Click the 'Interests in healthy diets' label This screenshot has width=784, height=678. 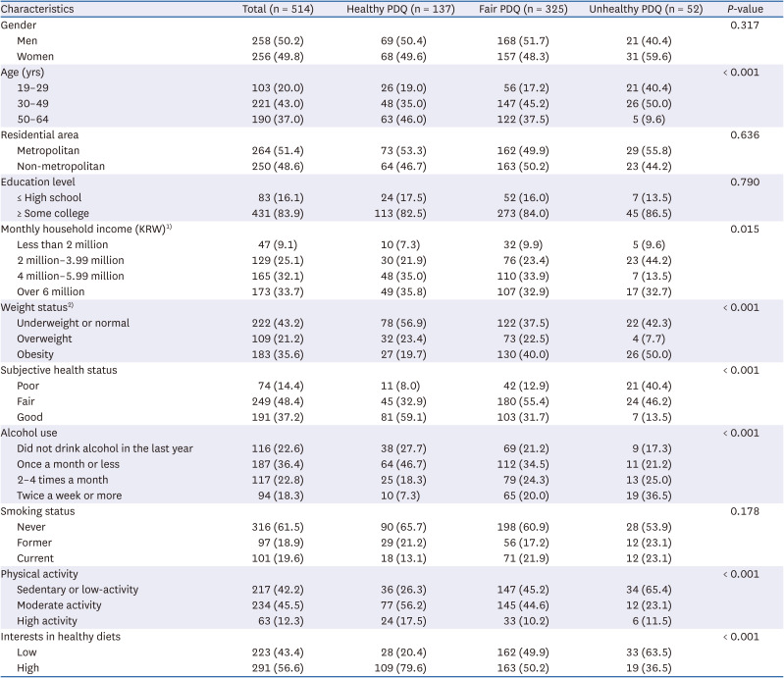point(62,638)
